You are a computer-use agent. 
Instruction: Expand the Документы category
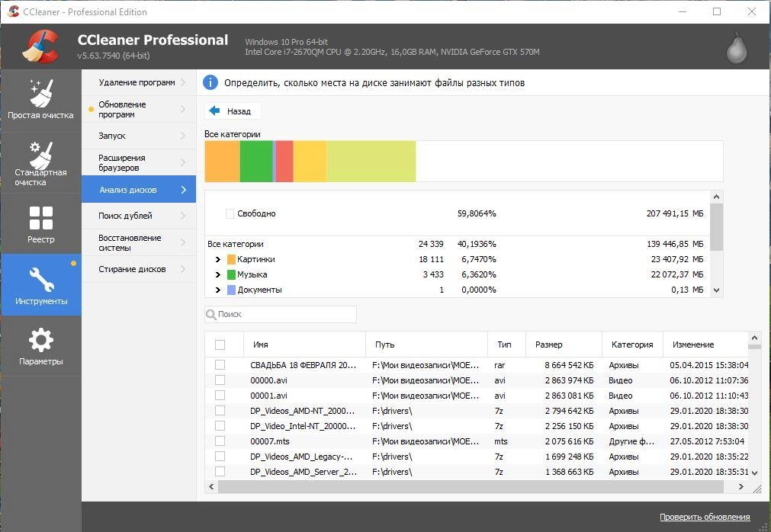pyautogui.click(x=218, y=290)
